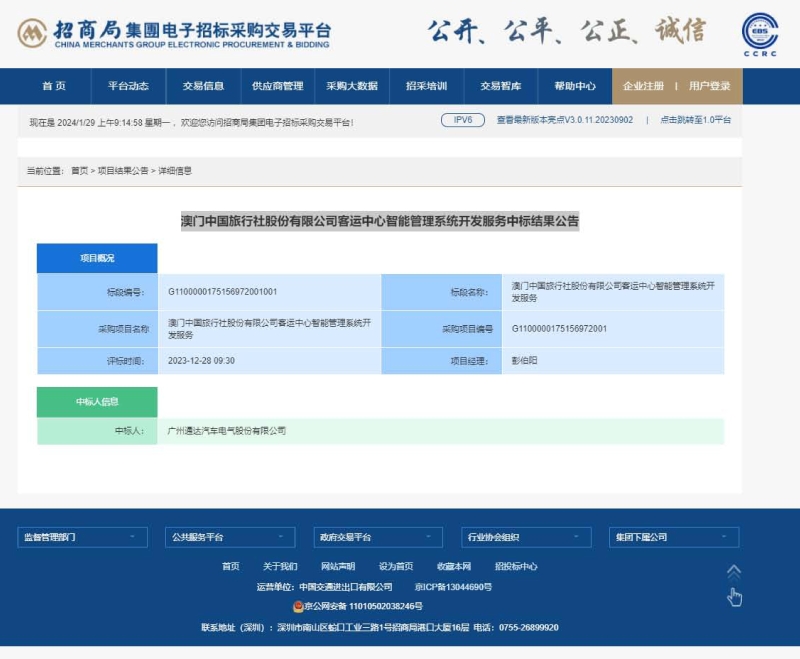
Task: Select the 项目概况 section tab
Action: pyautogui.click(x=97, y=258)
